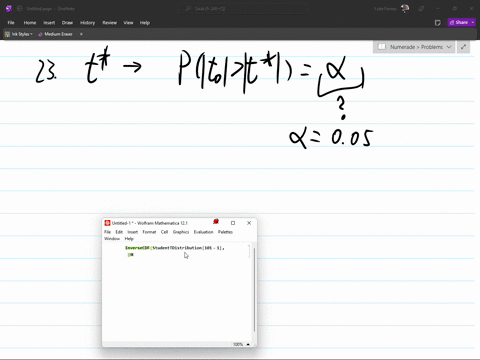
Task: Open Edit menu in Mathematica window
Action: coord(119,232)
